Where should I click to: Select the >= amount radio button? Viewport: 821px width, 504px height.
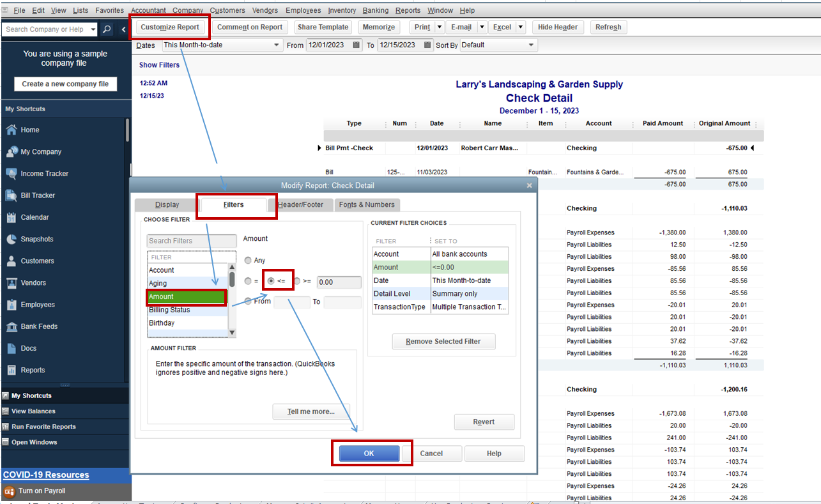[x=296, y=280]
